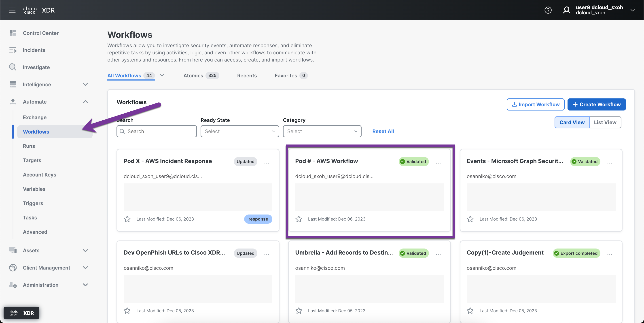
Task: Click the Reset All link
Action: [383, 131]
